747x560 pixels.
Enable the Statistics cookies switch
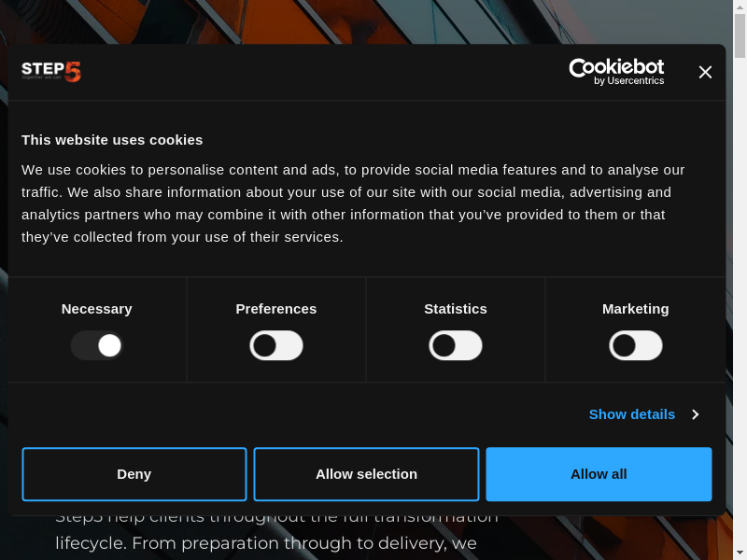point(456,345)
